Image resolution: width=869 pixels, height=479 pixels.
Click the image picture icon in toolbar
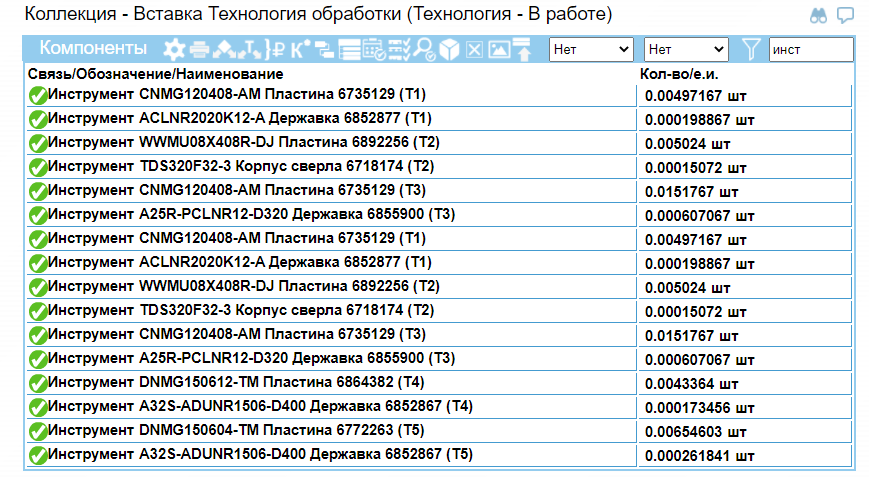point(499,49)
